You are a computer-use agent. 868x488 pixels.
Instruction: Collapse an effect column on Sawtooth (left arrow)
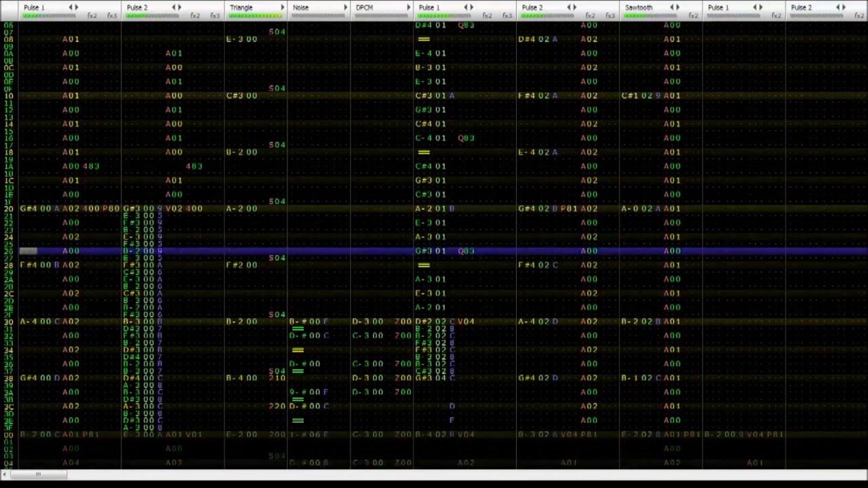(671, 7)
